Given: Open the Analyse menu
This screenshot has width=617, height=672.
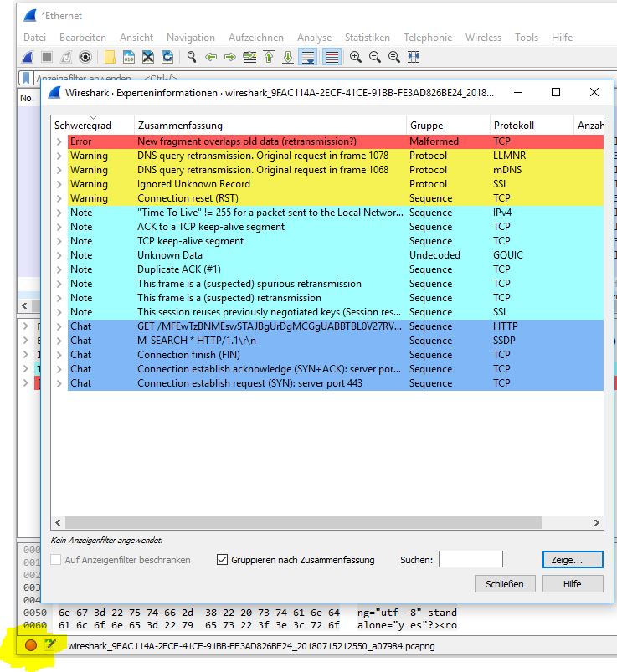Looking at the screenshot, I should (314, 38).
